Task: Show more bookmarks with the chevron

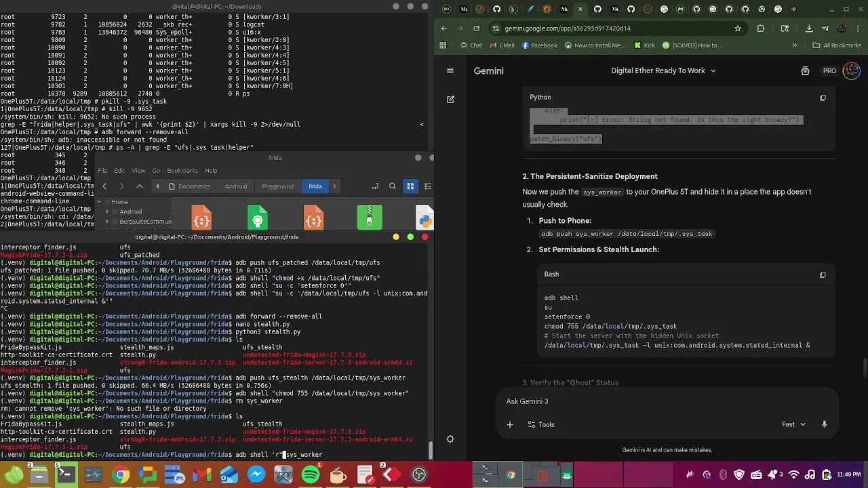Action: pos(794,45)
